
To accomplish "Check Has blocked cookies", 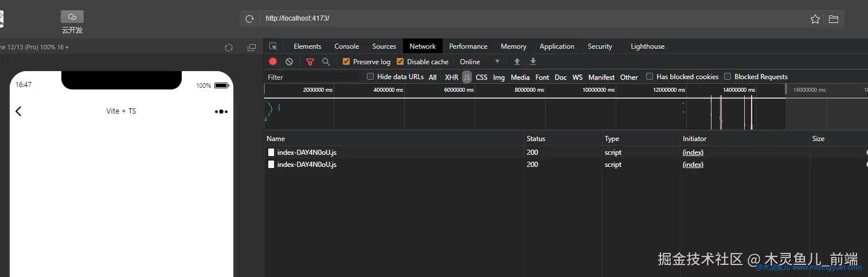I will (x=650, y=76).
